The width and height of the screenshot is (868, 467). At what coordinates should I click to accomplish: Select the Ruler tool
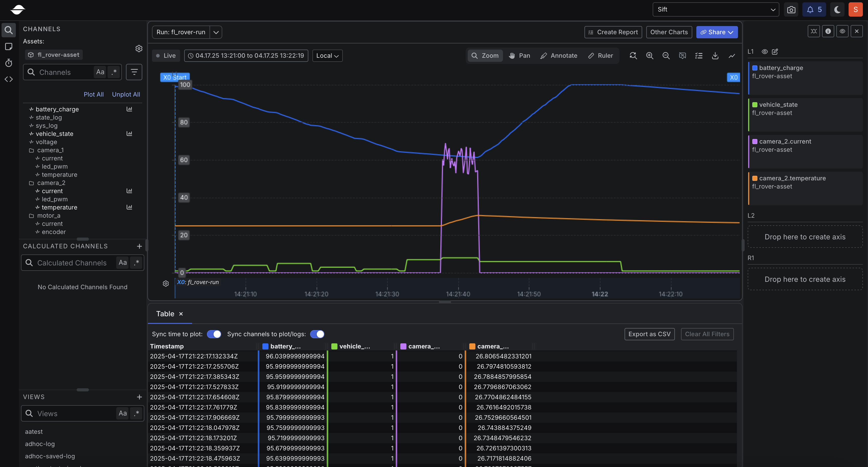[601, 56]
